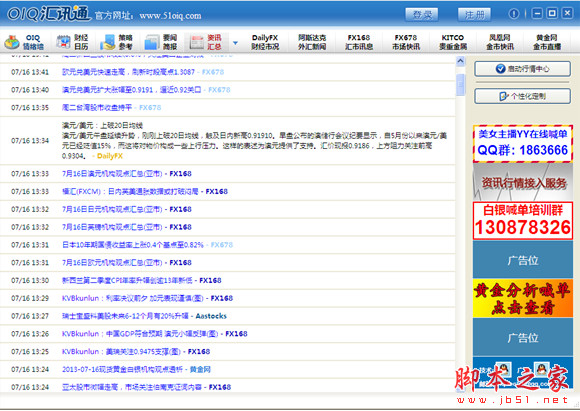Open the KVBkunlun 0.9475 news link
This screenshot has width=580, height=411.
(121, 351)
